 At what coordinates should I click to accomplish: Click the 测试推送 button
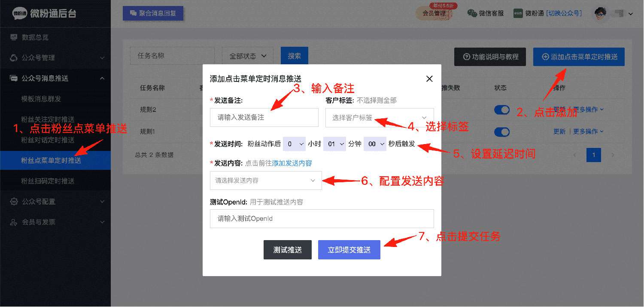point(287,250)
